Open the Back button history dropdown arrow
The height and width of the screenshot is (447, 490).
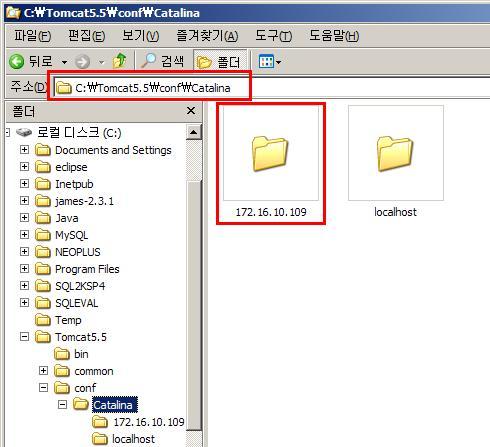[64, 62]
